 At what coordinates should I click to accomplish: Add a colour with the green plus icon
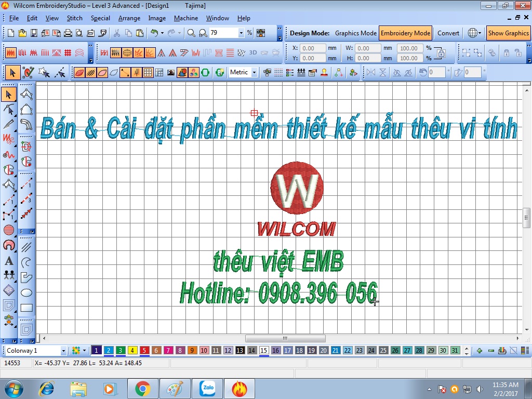pyautogui.click(x=480, y=351)
